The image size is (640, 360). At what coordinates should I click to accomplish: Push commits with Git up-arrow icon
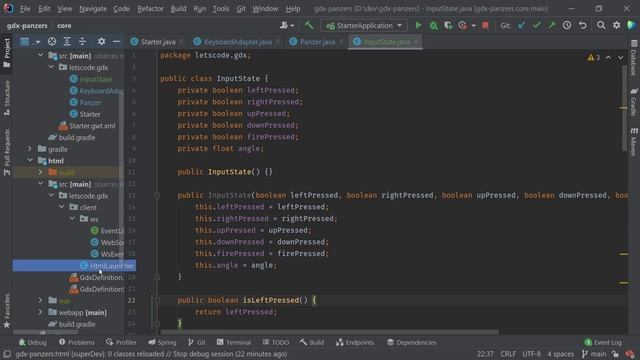click(x=551, y=25)
